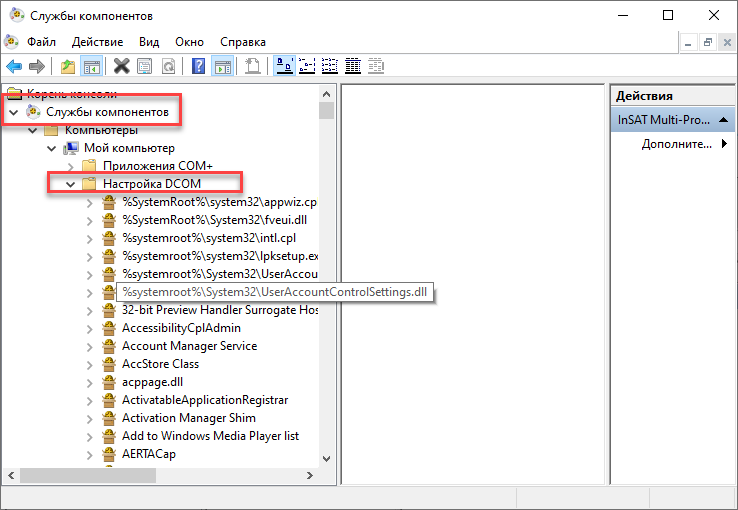Click package icon beside AccStore Class
Screen dimensions: 738x510
[109, 364]
